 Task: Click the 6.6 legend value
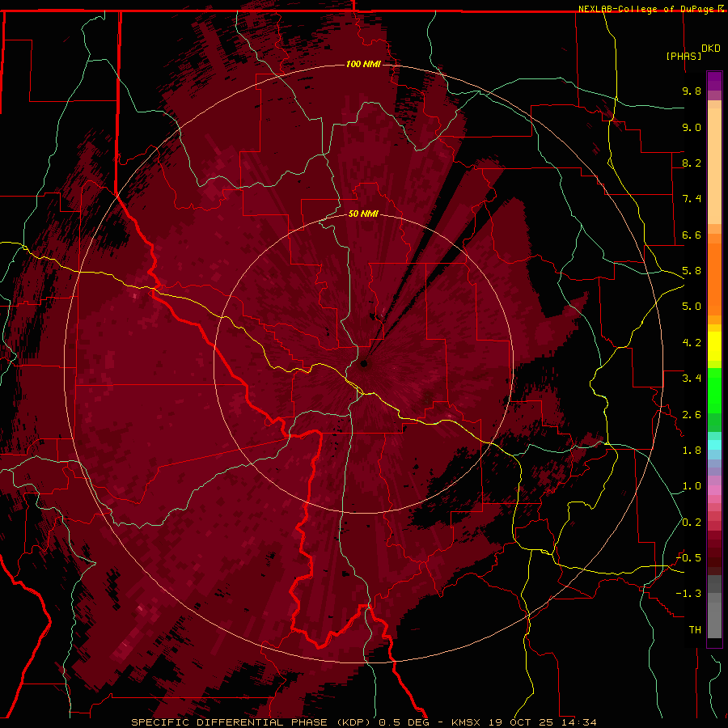[692, 235]
